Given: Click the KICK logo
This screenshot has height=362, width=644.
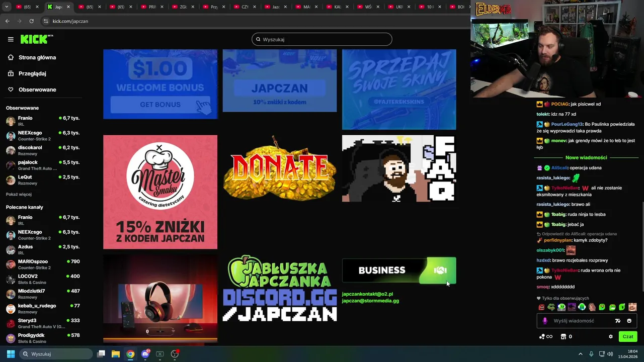Looking at the screenshot, I should pos(37,39).
